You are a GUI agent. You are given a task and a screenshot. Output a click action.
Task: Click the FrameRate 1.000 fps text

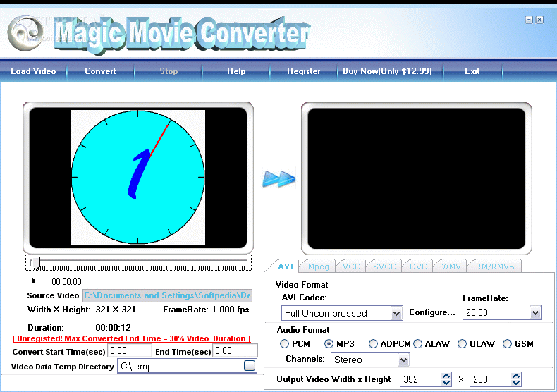[206, 310]
